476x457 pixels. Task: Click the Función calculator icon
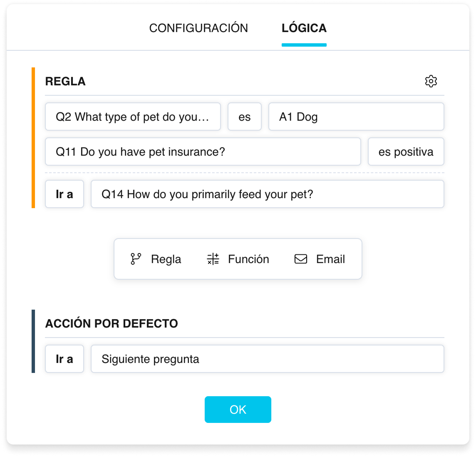(213, 259)
